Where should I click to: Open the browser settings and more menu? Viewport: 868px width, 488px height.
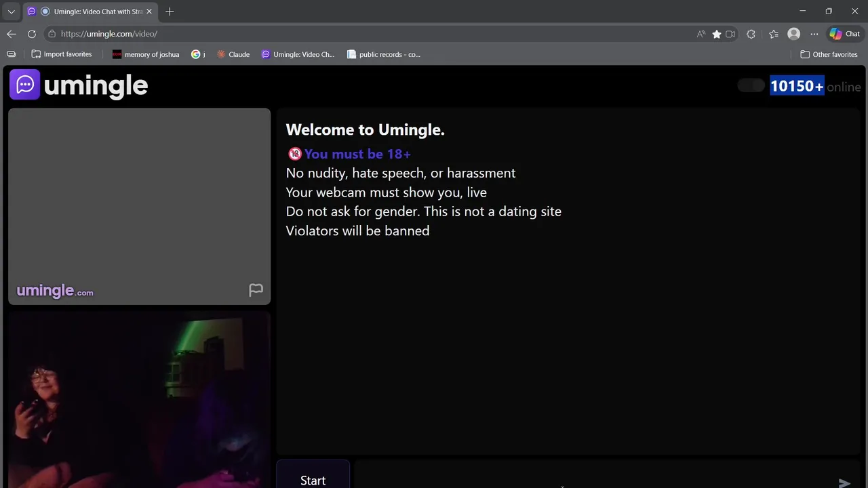coord(814,34)
